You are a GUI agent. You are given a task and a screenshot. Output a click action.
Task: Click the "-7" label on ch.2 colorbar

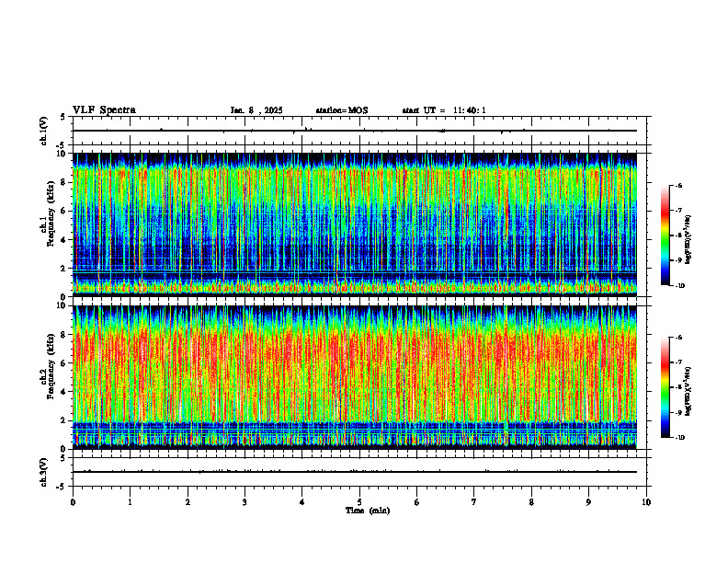click(x=678, y=362)
